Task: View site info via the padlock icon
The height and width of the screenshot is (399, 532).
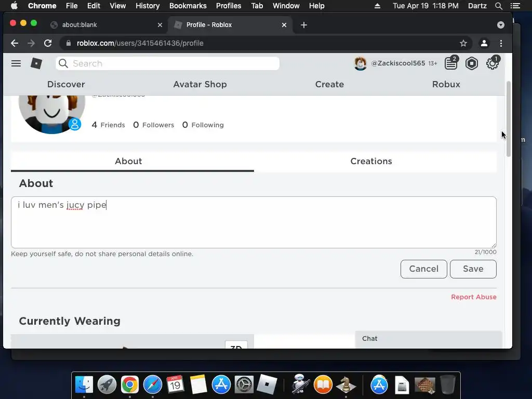Action: pos(69,43)
